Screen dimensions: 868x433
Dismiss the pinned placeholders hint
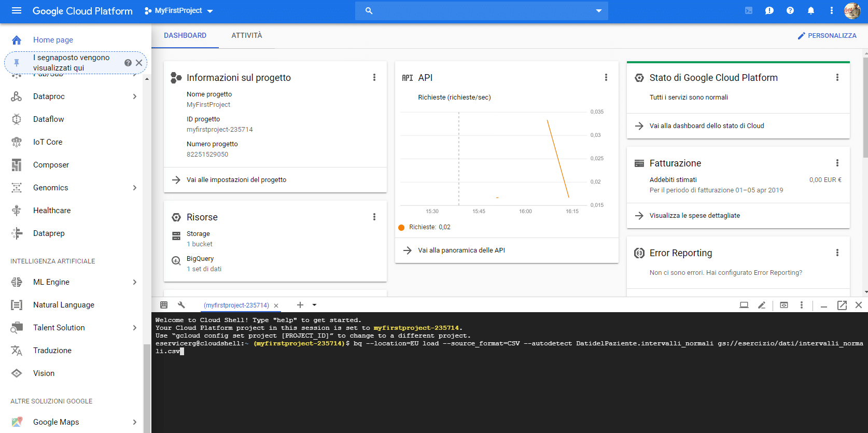[139, 63]
